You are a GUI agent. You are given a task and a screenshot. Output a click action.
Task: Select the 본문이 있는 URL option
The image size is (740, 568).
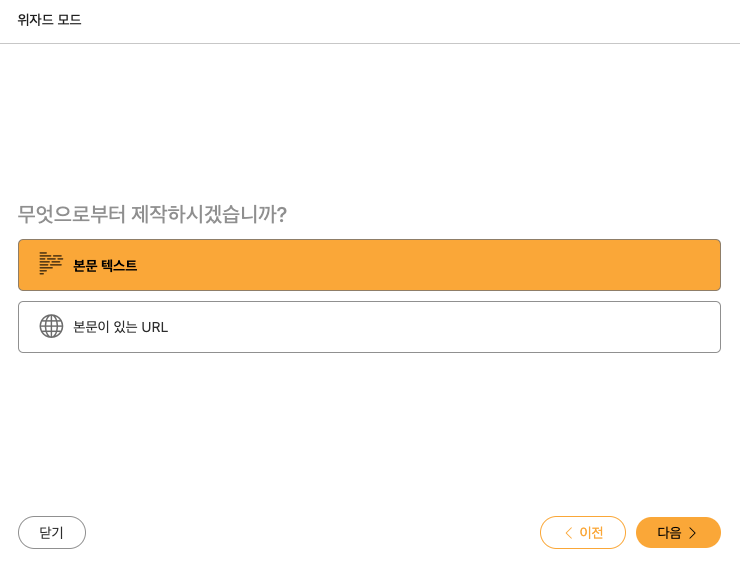(x=369, y=327)
